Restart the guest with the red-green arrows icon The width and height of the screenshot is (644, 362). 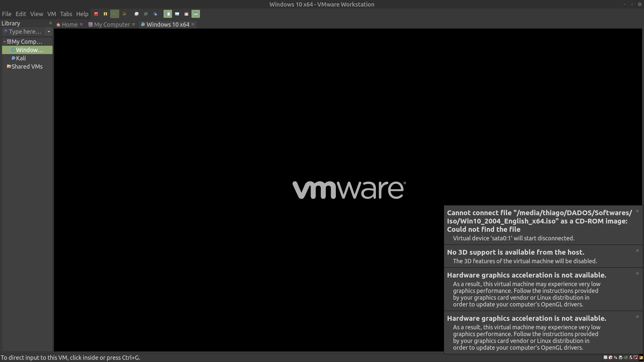point(124,14)
